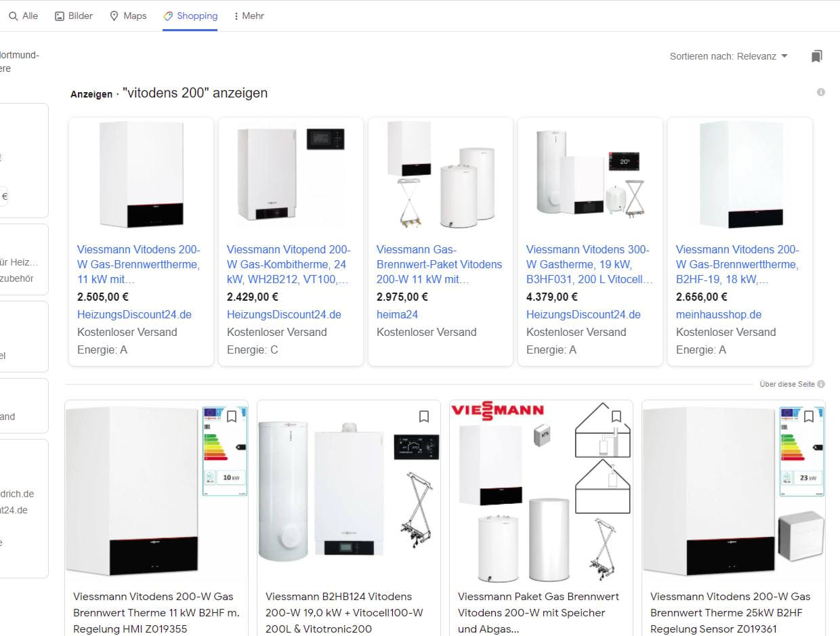The height and width of the screenshot is (636, 840).
Task: Bookmark the Vitodens 200-W 11 kW B2HF product
Action: [232, 417]
